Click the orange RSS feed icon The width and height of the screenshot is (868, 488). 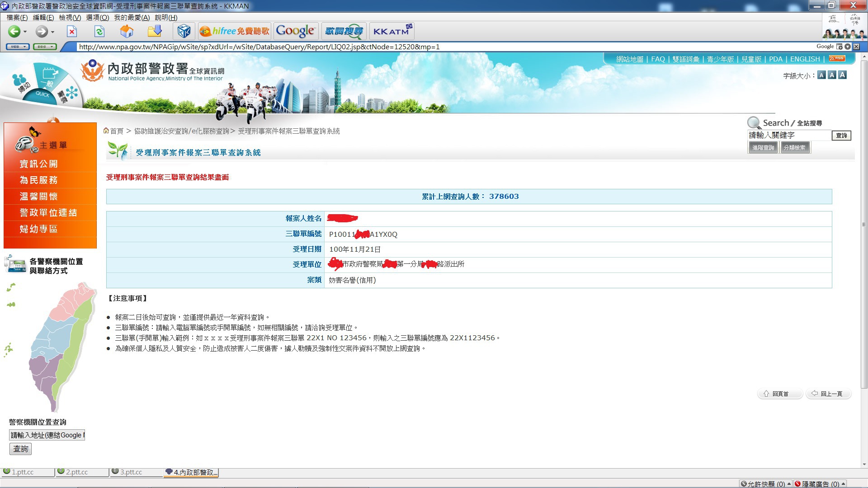click(837, 58)
